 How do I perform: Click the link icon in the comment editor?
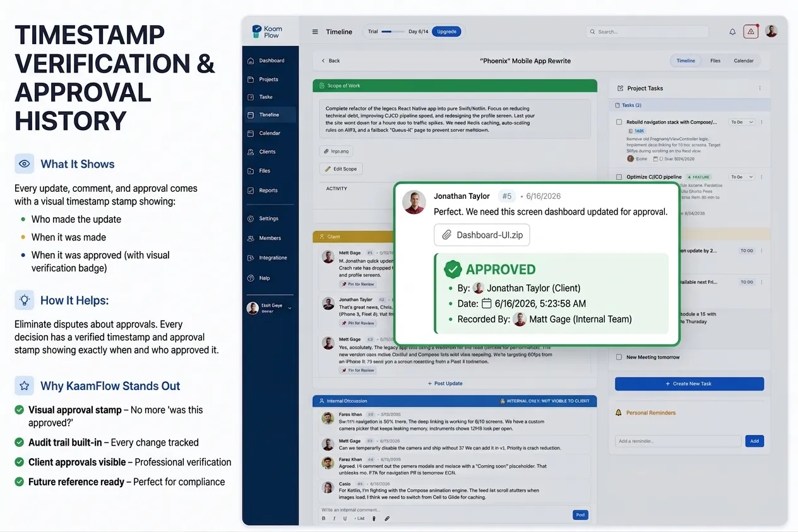(x=387, y=519)
